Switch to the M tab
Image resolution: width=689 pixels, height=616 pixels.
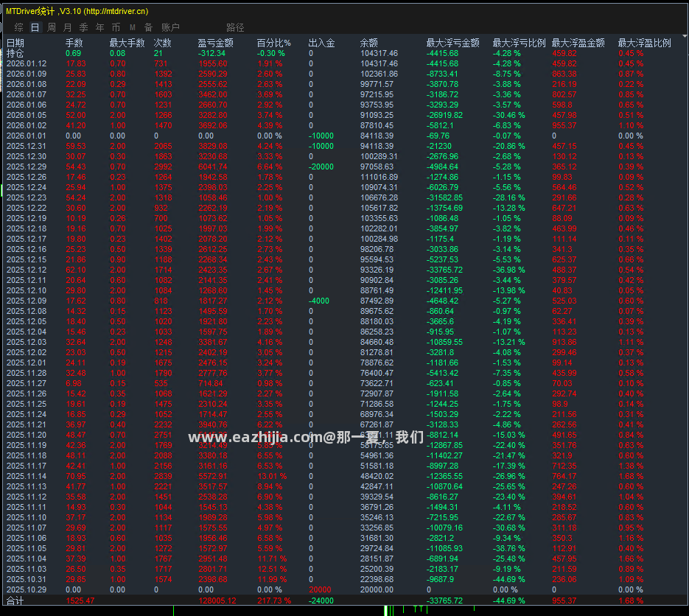(x=132, y=28)
